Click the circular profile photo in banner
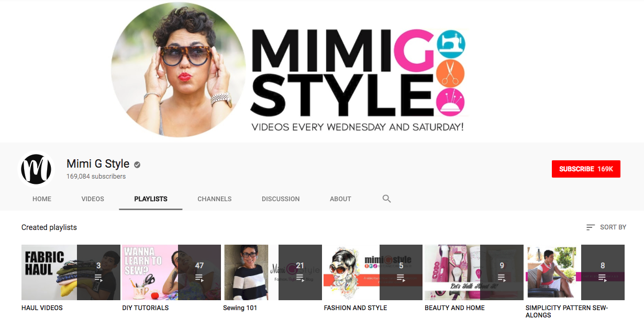 (179, 70)
